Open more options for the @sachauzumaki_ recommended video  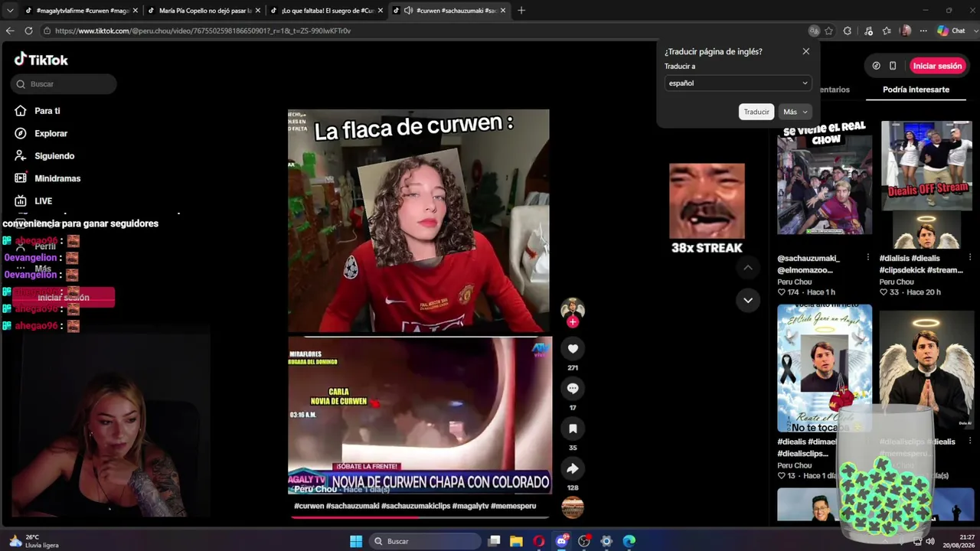point(867,258)
